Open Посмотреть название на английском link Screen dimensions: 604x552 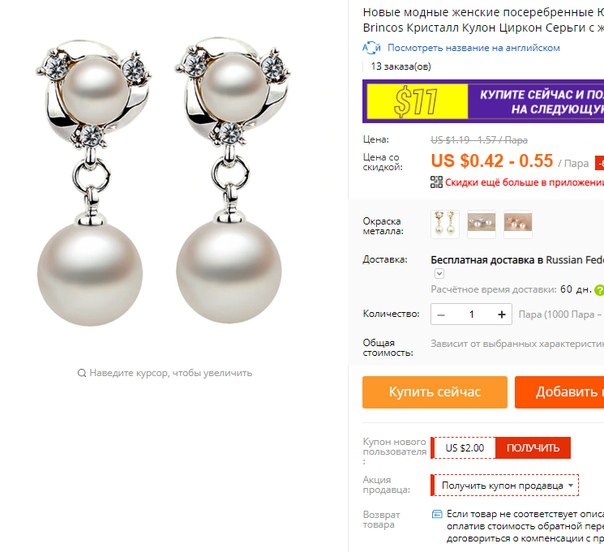(x=473, y=48)
